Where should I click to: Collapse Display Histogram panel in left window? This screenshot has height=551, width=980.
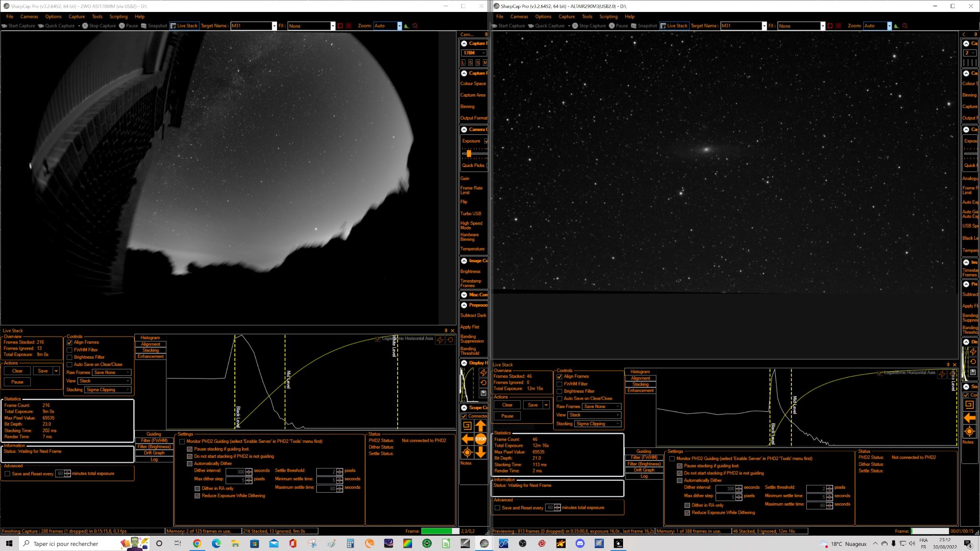click(464, 363)
